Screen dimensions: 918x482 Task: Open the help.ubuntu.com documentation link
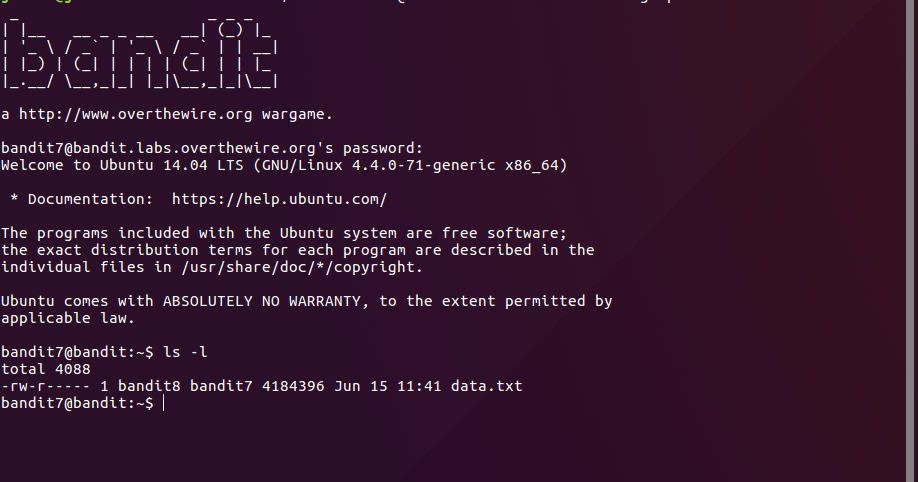(279, 199)
